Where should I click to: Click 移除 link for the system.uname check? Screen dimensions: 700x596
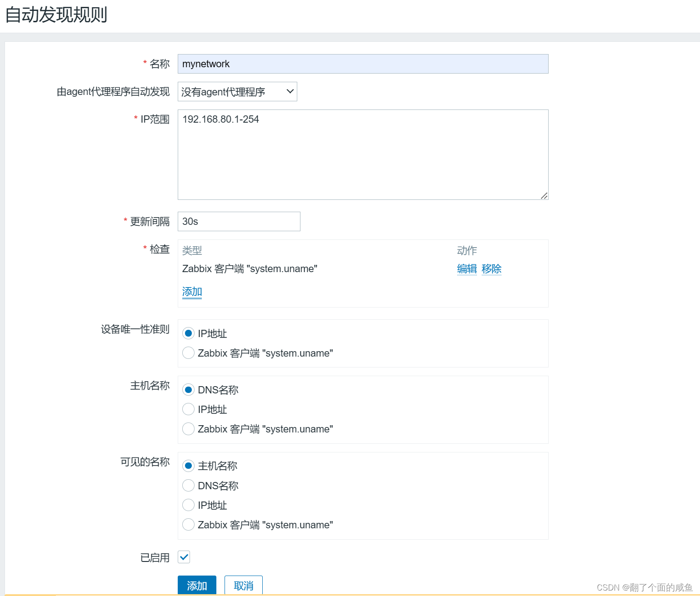tap(491, 269)
